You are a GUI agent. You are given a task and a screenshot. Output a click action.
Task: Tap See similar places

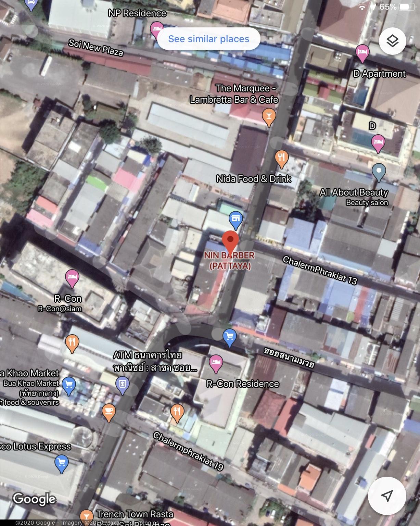coord(209,39)
